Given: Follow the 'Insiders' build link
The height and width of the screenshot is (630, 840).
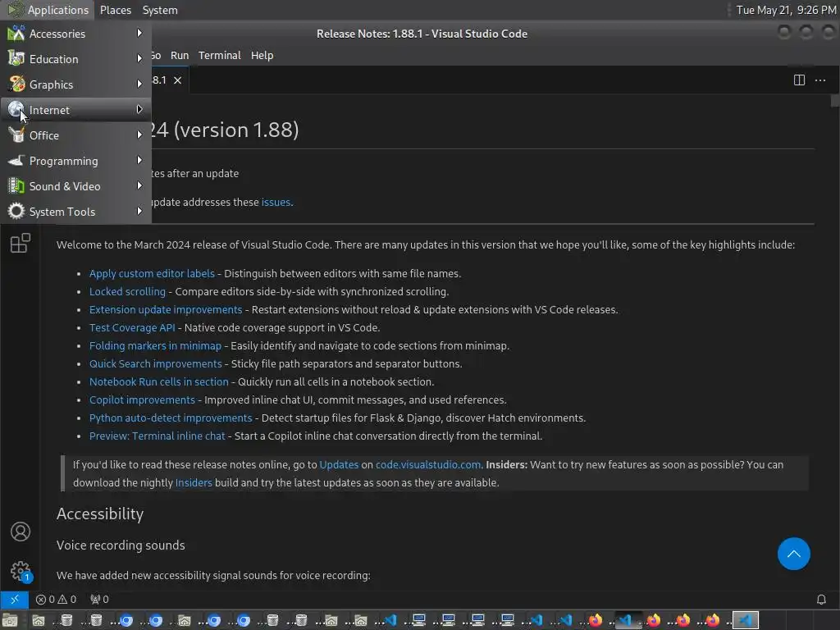Looking at the screenshot, I should coord(194,482).
